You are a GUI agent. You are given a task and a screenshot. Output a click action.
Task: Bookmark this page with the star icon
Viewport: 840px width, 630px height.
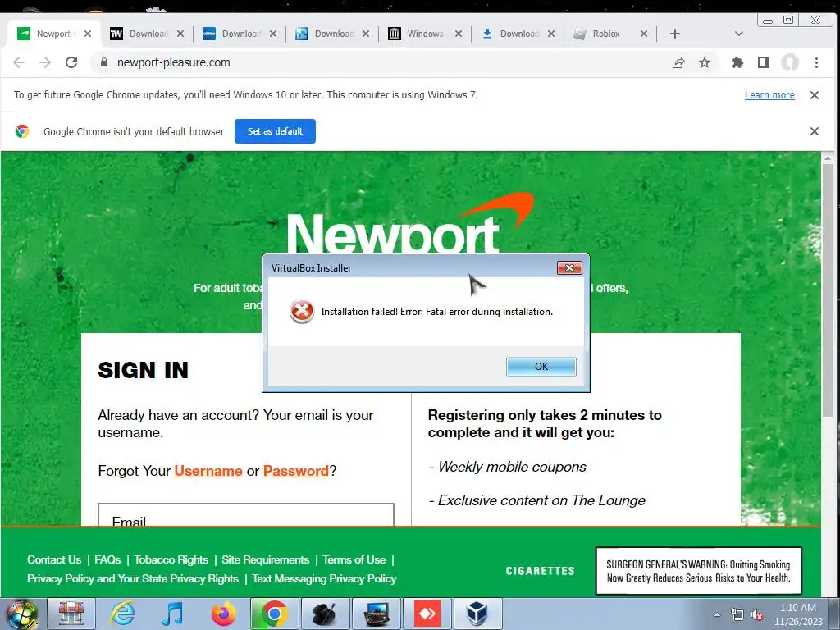705,62
